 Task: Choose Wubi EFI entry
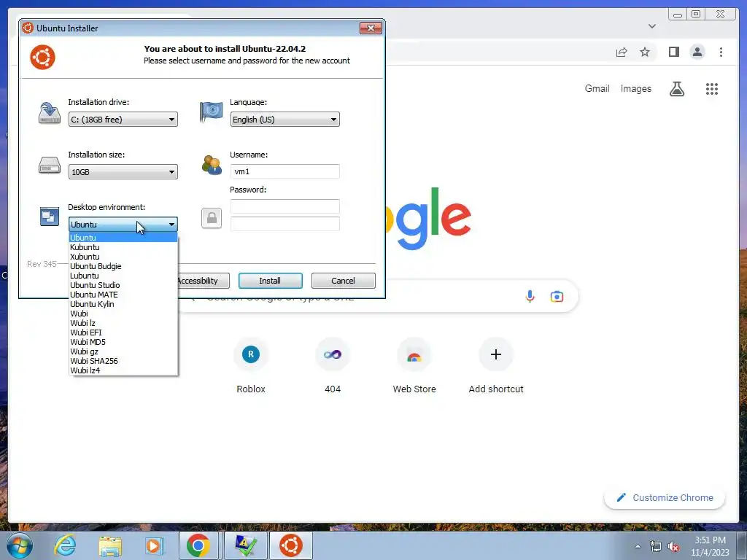coord(123,332)
